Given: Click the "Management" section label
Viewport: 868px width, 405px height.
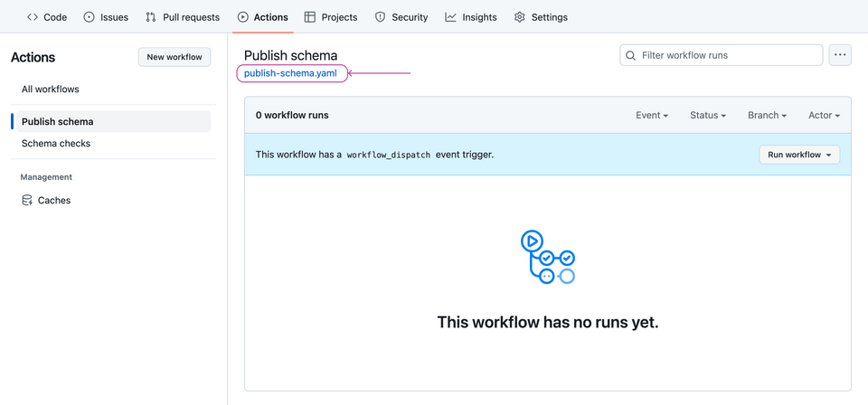Looking at the screenshot, I should (x=46, y=177).
